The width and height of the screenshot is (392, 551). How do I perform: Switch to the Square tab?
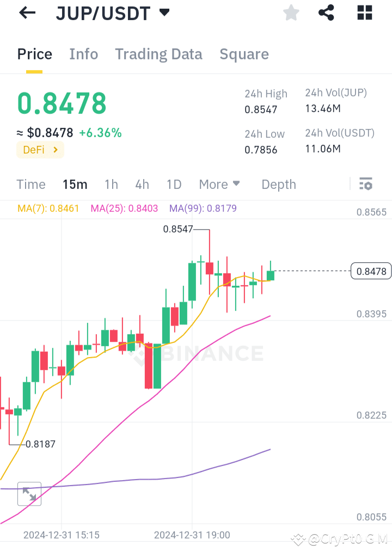click(x=244, y=54)
